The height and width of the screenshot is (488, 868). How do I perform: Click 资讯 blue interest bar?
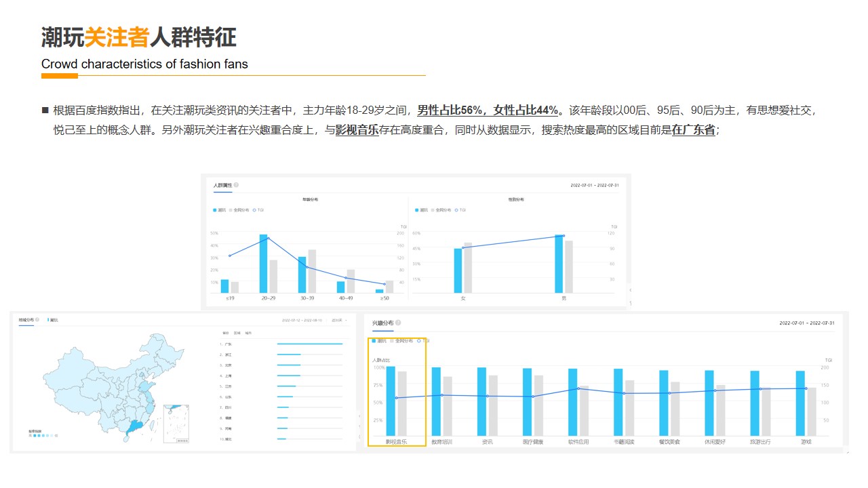(481, 402)
